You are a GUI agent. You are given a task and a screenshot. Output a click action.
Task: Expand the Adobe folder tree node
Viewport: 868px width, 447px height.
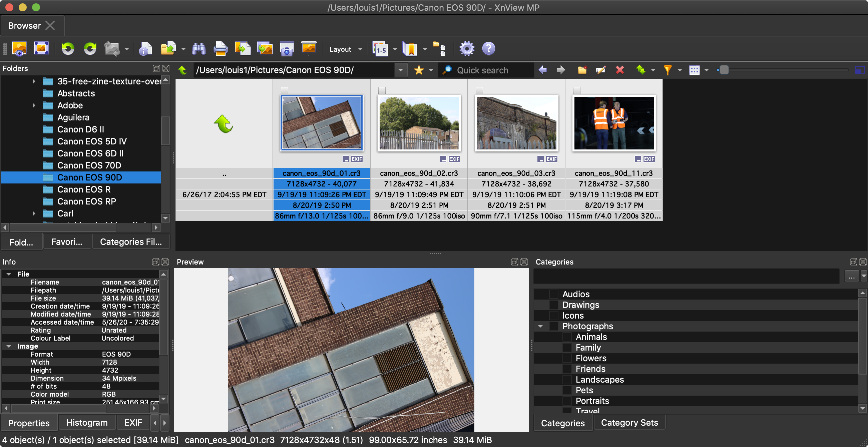pos(34,105)
